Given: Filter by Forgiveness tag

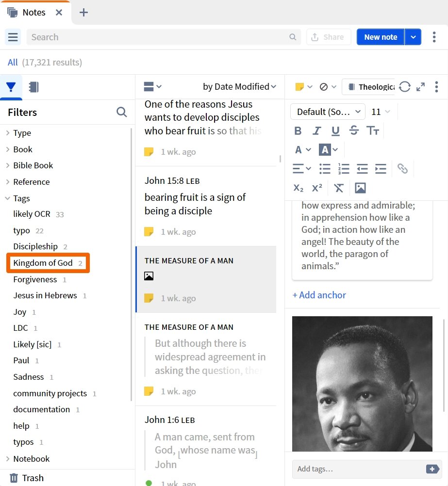Looking at the screenshot, I should [40, 279].
